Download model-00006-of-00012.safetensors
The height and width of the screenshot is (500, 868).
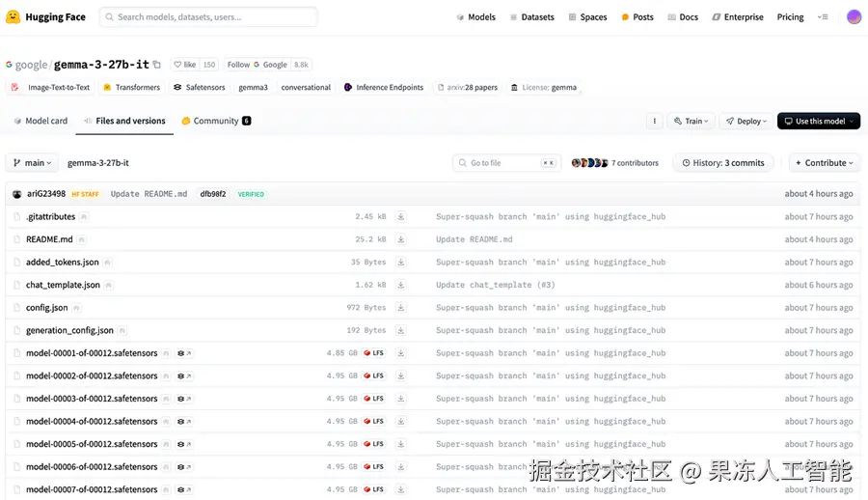tap(401, 467)
